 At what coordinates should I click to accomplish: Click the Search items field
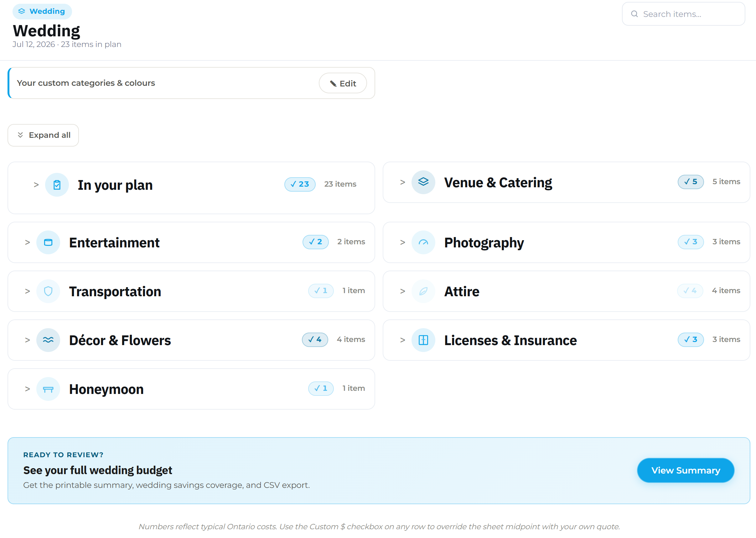(683, 14)
